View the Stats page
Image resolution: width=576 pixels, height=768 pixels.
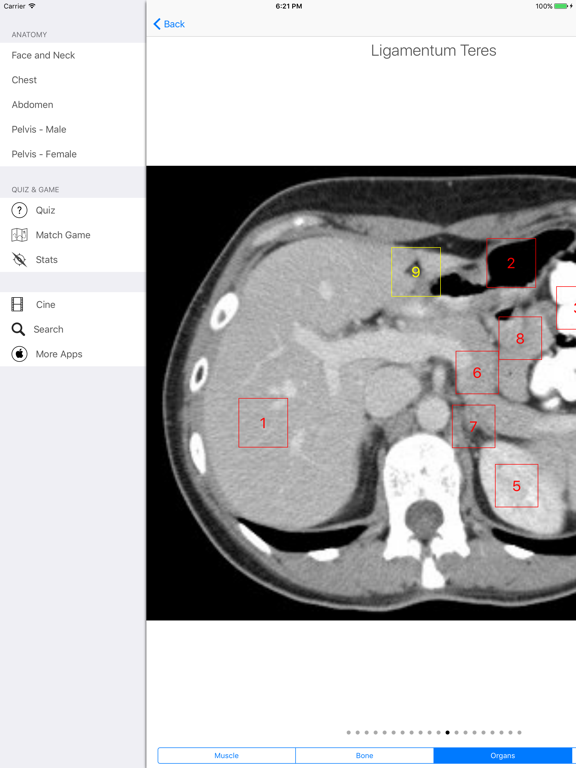point(72,260)
